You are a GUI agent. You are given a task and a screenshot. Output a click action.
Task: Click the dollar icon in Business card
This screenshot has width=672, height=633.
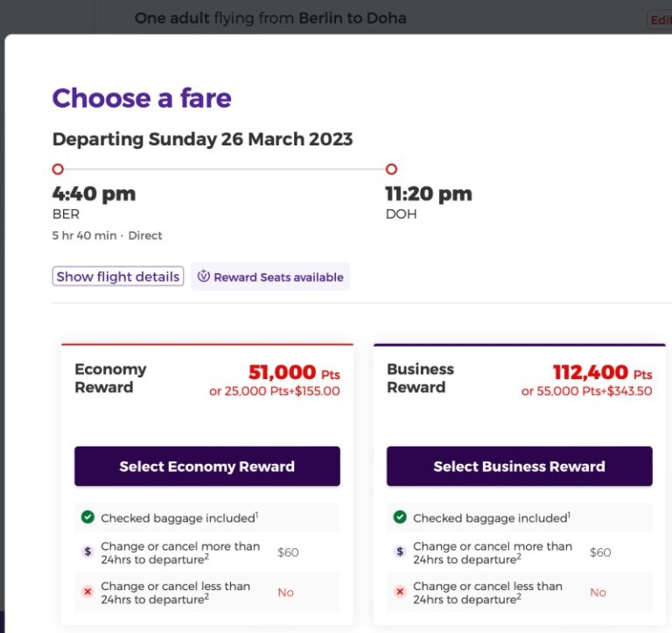click(400, 552)
